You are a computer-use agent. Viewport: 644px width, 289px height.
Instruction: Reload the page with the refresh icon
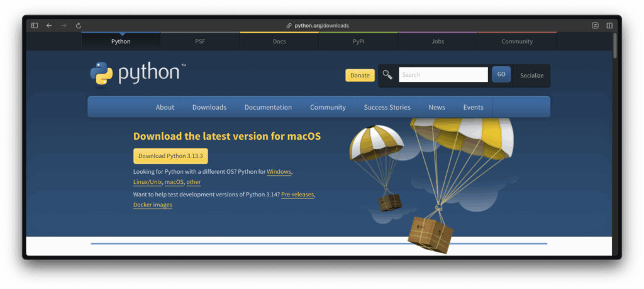[79, 25]
